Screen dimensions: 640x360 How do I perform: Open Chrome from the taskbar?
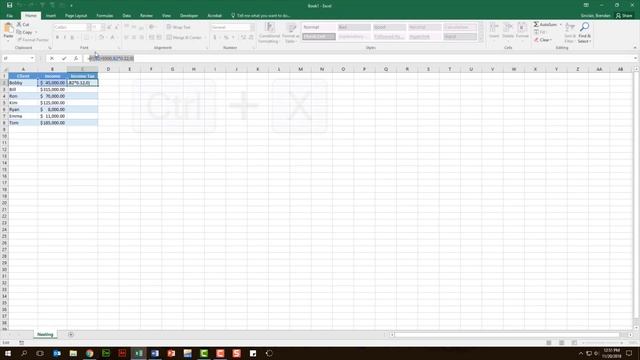pos(89,353)
